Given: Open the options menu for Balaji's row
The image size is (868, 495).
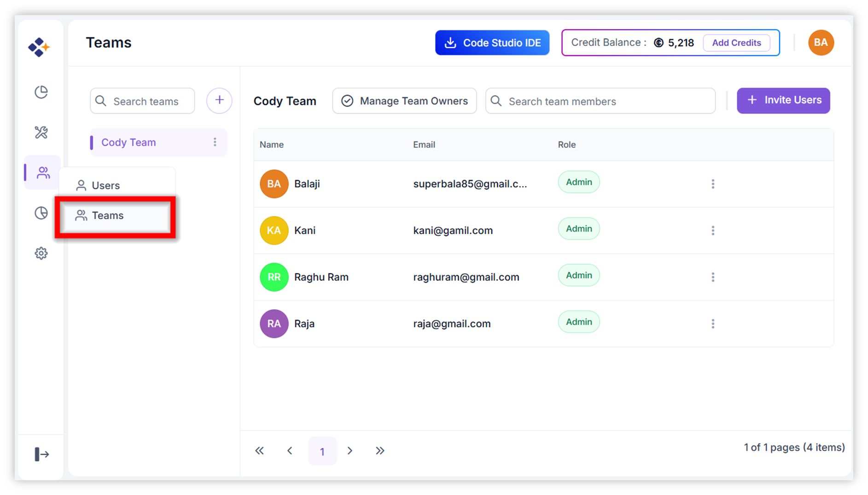Looking at the screenshot, I should tap(713, 184).
